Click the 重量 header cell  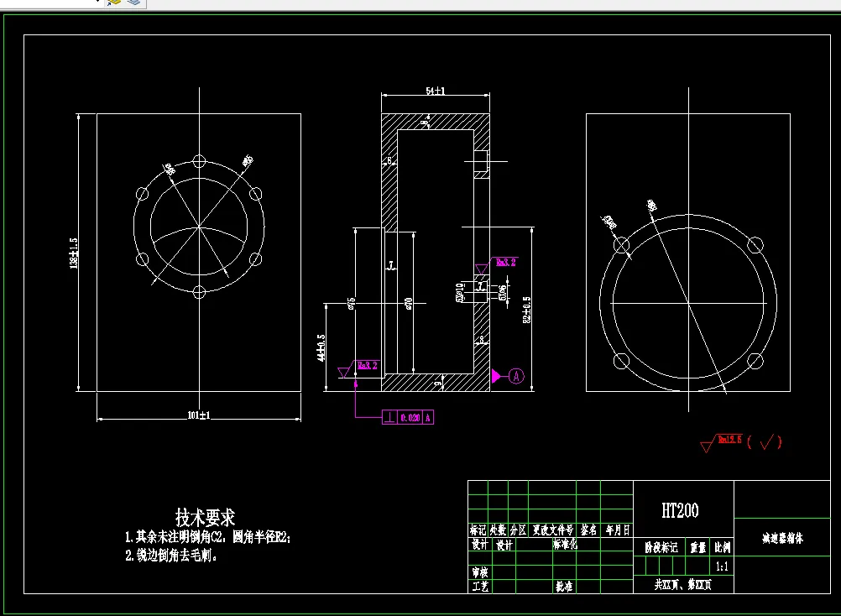697,547
